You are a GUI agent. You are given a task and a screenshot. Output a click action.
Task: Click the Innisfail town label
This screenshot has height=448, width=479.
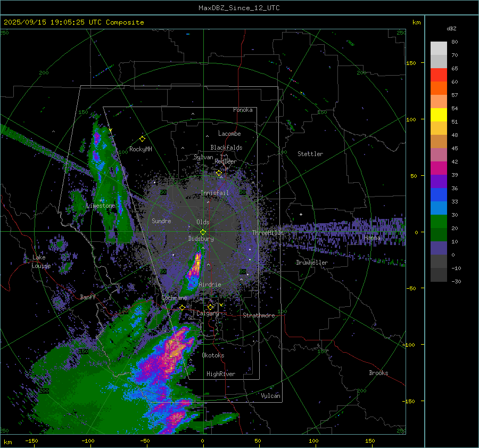pyautogui.click(x=215, y=193)
